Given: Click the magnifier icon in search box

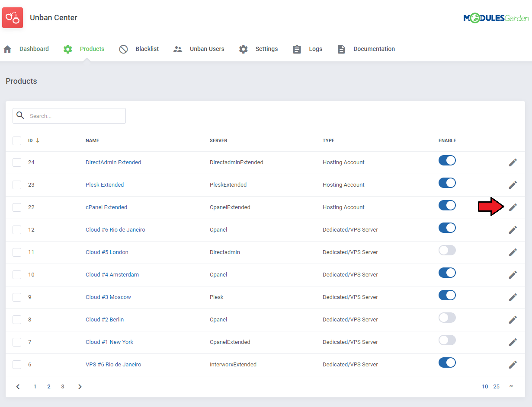Looking at the screenshot, I should (x=20, y=115).
